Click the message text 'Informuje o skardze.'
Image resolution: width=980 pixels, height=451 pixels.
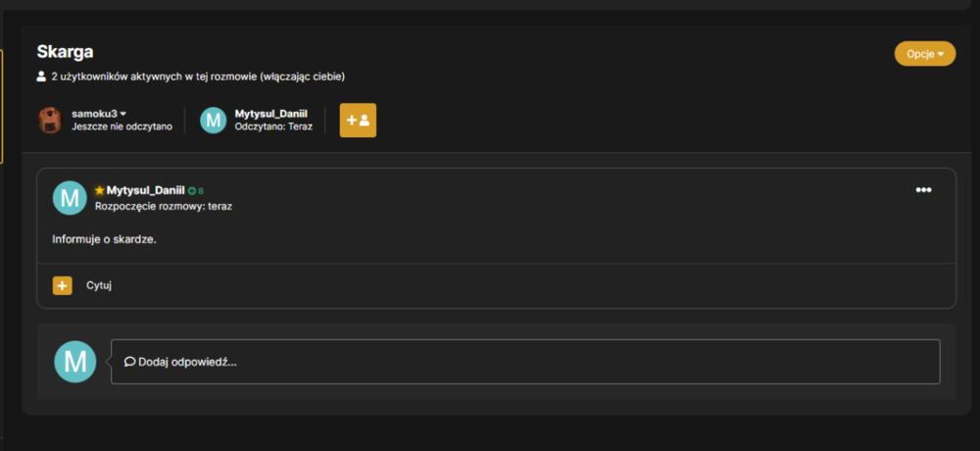pyautogui.click(x=105, y=239)
